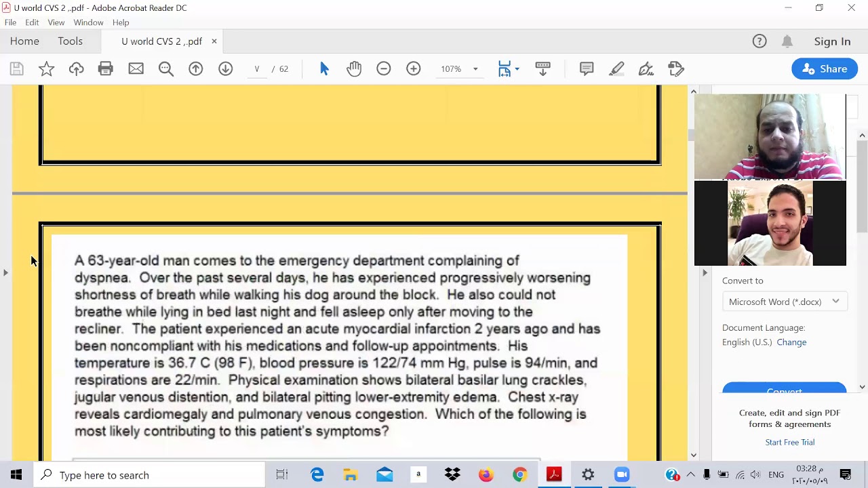Open the Window menu

tap(88, 22)
